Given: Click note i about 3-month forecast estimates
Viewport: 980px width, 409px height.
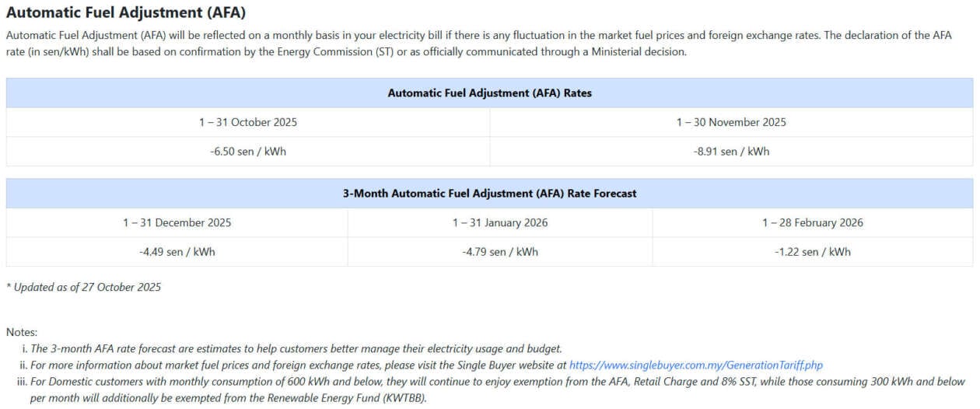Looking at the screenshot, I should (296, 348).
